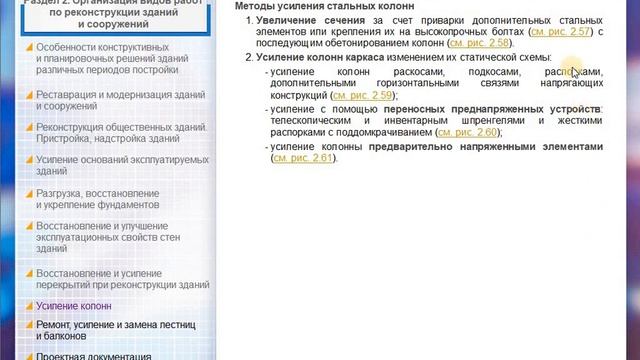Open 'Разгрузка, восстановление и укрепление фундаментов'
Image resolution: width=640 pixels, height=360 pixels.
(98, 199)
